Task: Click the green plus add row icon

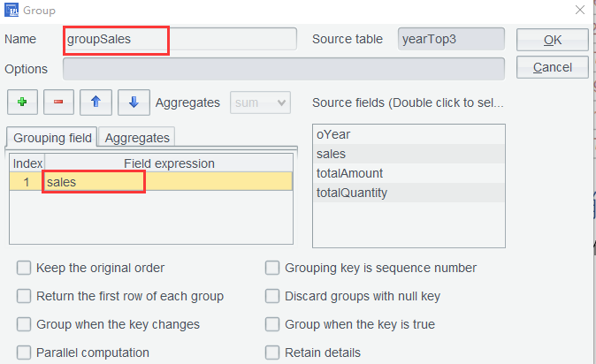Action: [x=21, y=102]
